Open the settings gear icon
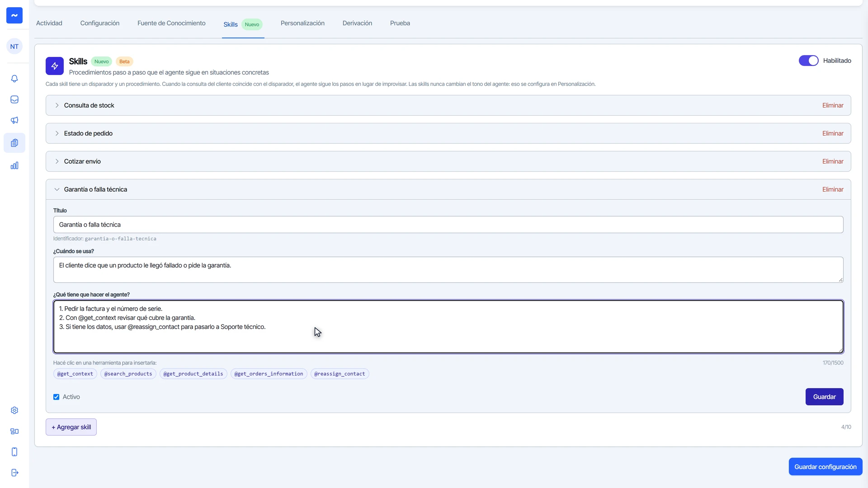The height and width of the screenshot is (488, 868). pyautogui.click(x=14, y=410)
